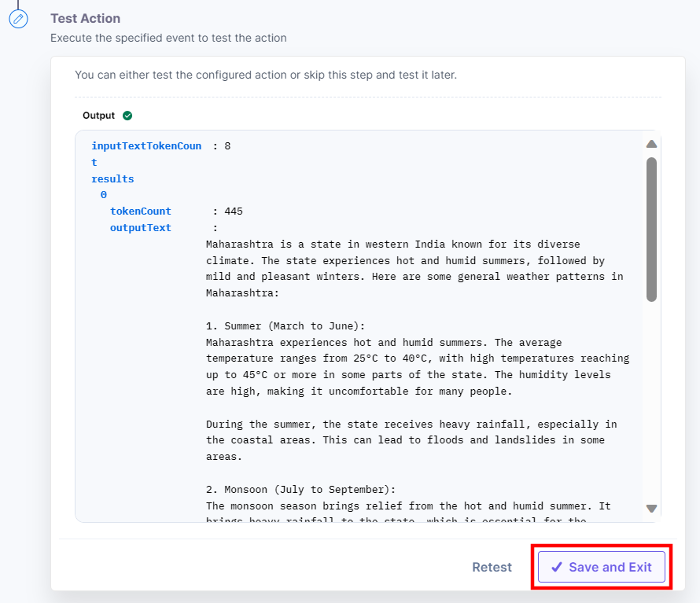Click the Test Action heading
The width and height of the screenshot is (700, 603).
tap(85, 18)
